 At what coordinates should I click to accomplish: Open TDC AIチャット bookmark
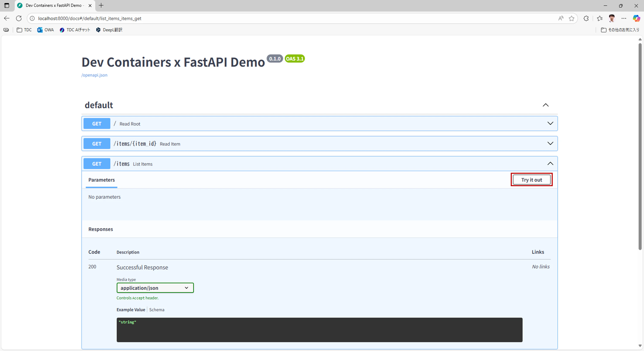(x=75, y=30)
